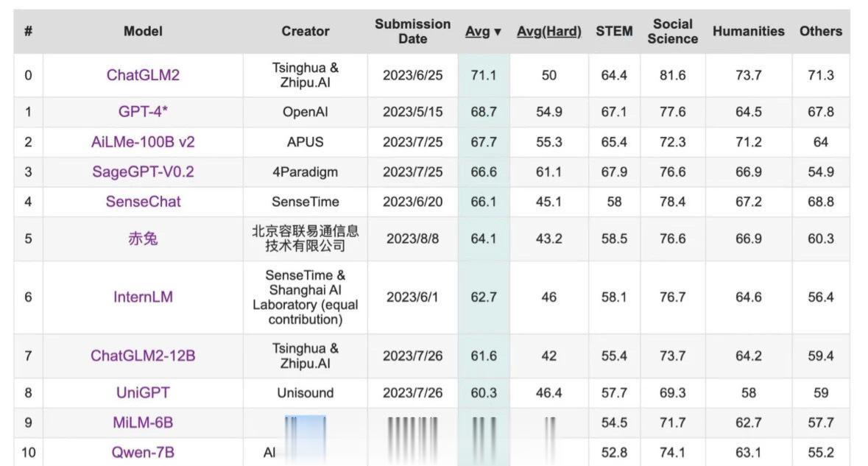Select the AiLMe-100B v2 model
Screen dimensions: 868x466
pos(142,140)
